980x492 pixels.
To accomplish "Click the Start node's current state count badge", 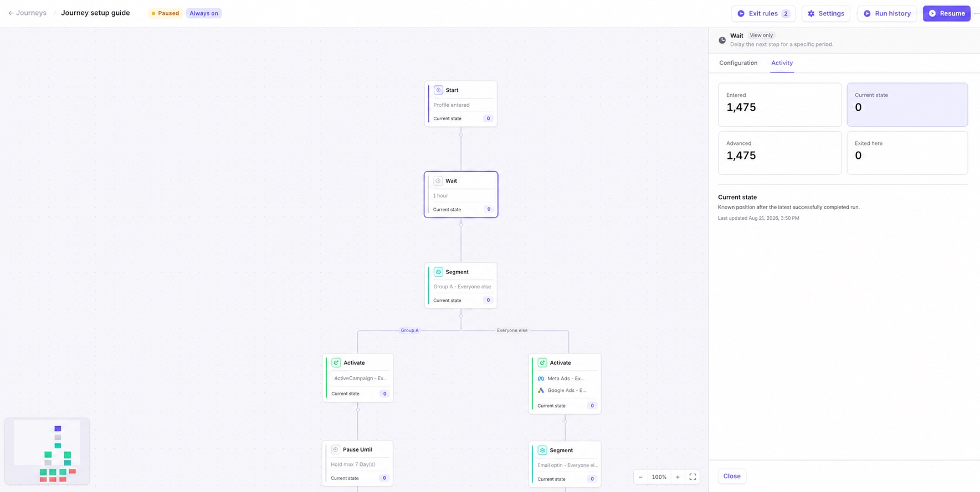I will tap(488, 118).
